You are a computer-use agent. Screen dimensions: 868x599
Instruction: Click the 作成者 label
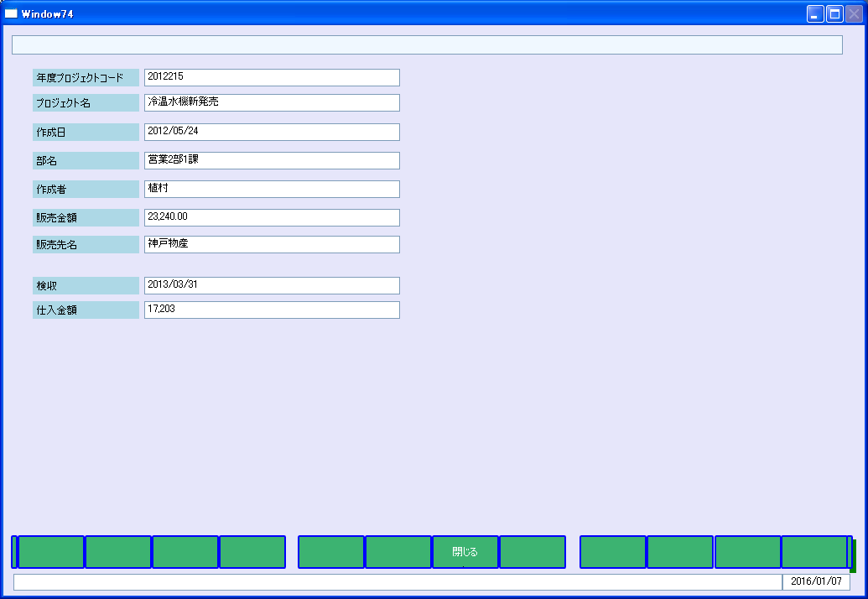pos(86,189)
